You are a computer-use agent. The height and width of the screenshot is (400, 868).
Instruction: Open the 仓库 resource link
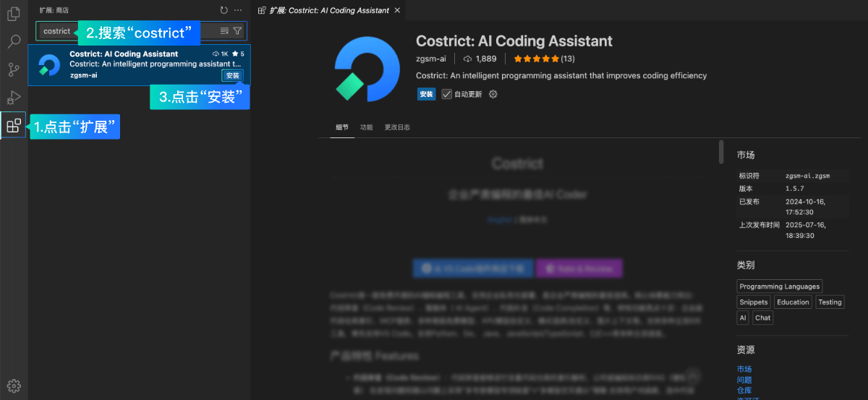pos(744,390)
